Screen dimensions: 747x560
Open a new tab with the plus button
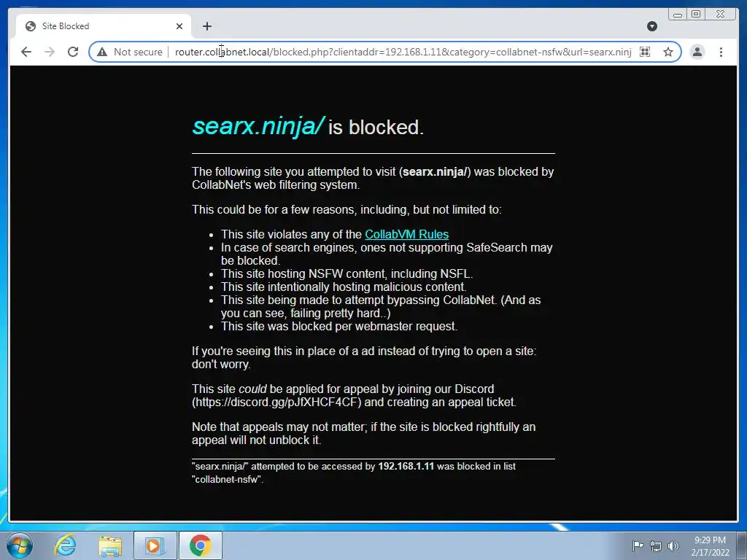206,26
